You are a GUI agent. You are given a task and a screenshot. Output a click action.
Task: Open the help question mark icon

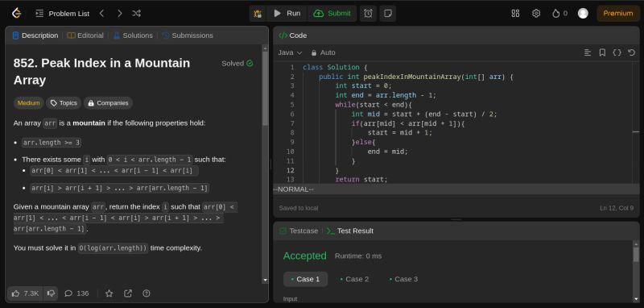click(147, 293)
